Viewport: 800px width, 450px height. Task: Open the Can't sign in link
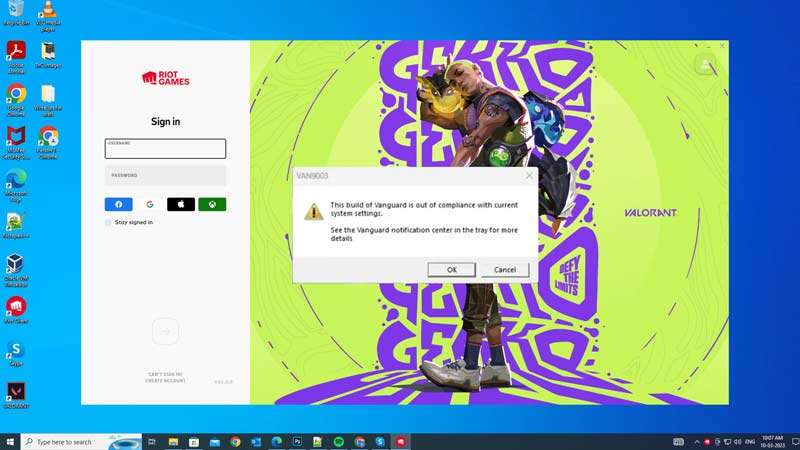point(165,374)
